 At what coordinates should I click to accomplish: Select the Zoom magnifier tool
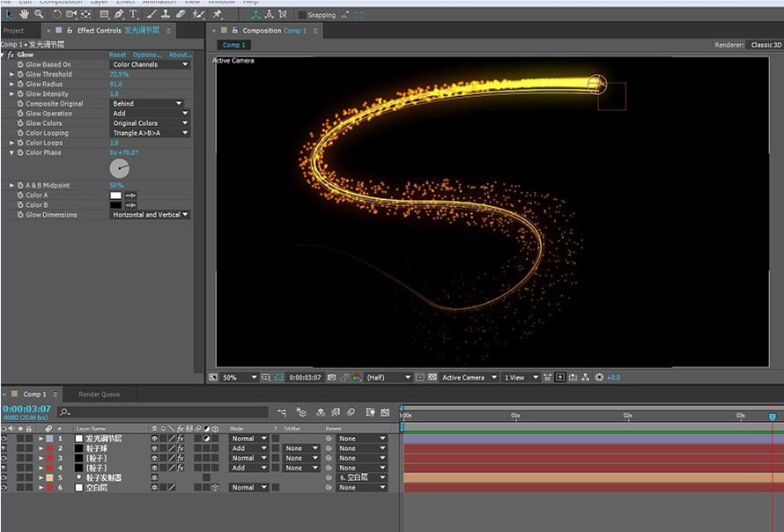(x=39, y=14)
